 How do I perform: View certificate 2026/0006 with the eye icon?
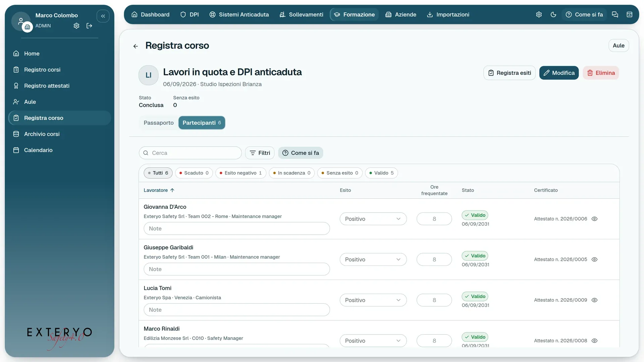[x=595, y=219]
